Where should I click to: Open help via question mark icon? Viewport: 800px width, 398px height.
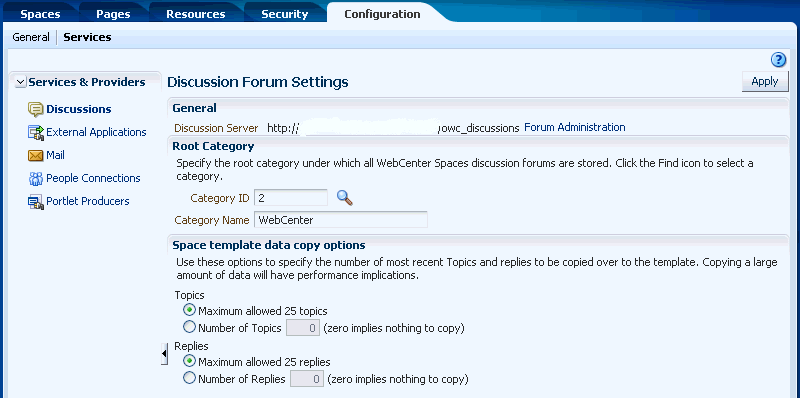(x=778, y=60)
